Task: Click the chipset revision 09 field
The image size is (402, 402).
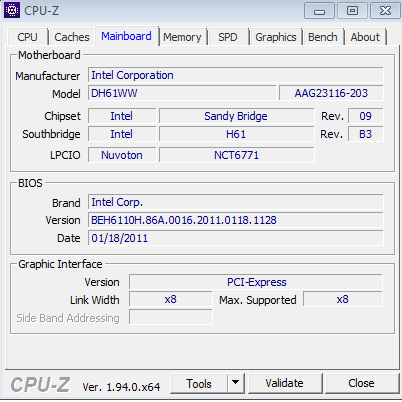Action: [x=366, y=116]
